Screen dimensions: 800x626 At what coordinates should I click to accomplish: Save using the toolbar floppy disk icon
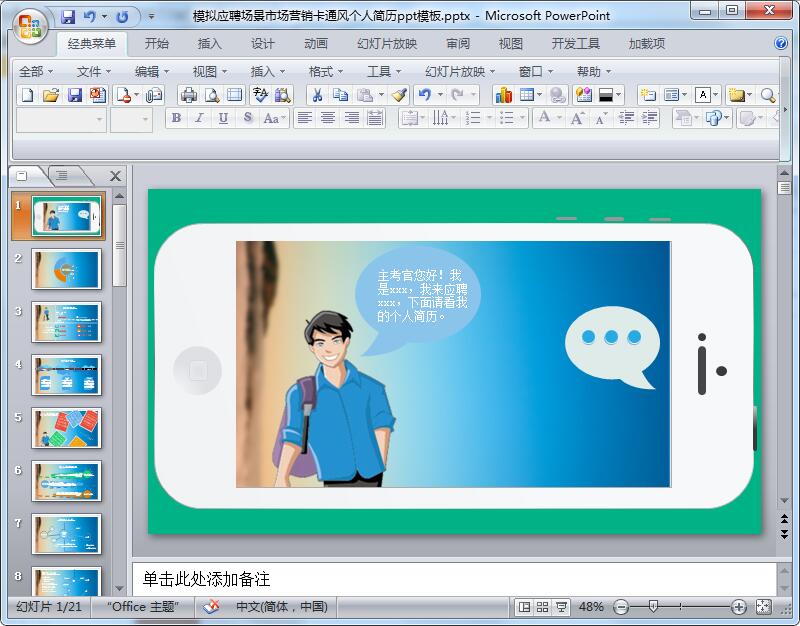[x=74, y=95]
